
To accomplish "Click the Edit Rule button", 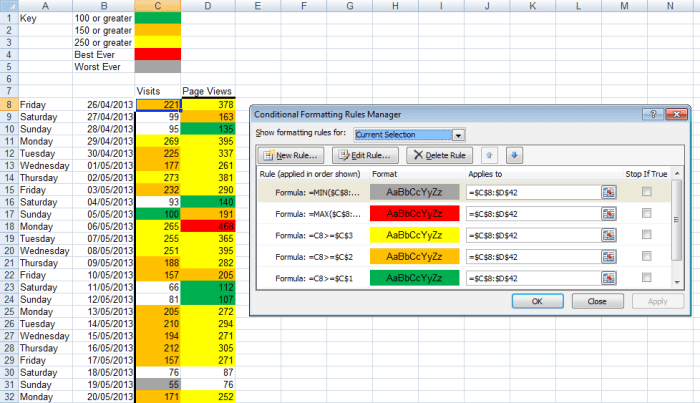I will 366,155.
